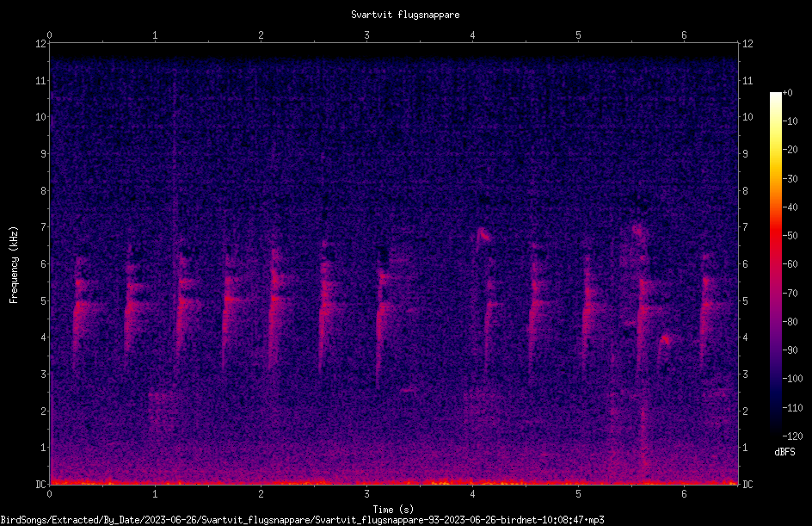Image resolution: width=812 pixels, height=526 pixels.
Task: Click the "-40" color scale tick label
Action: [x=790, y=207]
